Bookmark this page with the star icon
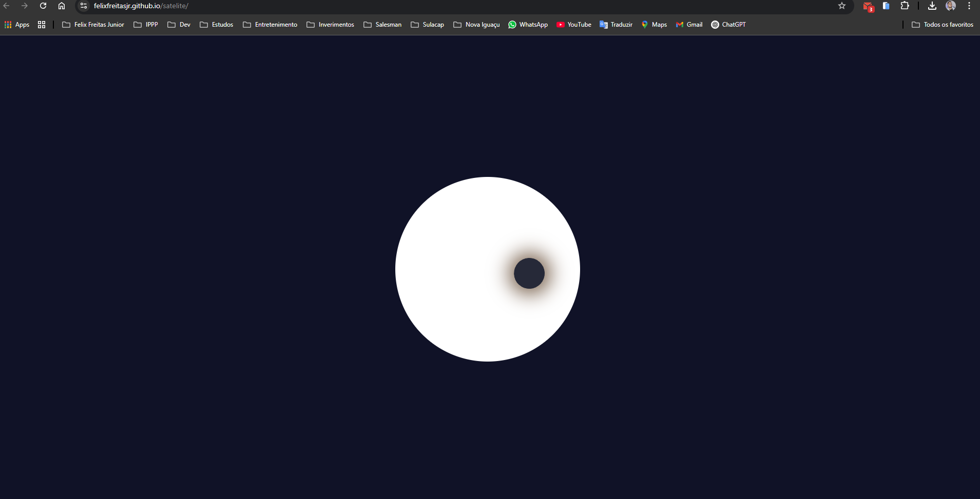Screen dimensions: 980x499 [842, 6]
